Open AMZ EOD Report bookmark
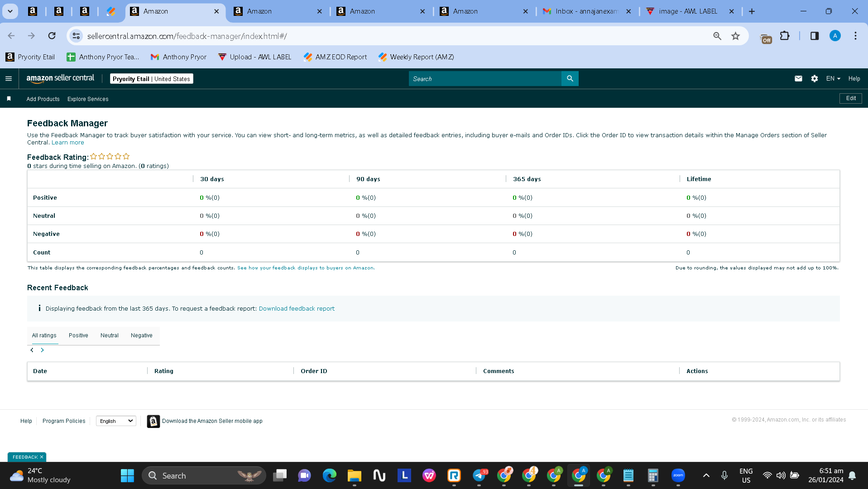 click(335, 57)
